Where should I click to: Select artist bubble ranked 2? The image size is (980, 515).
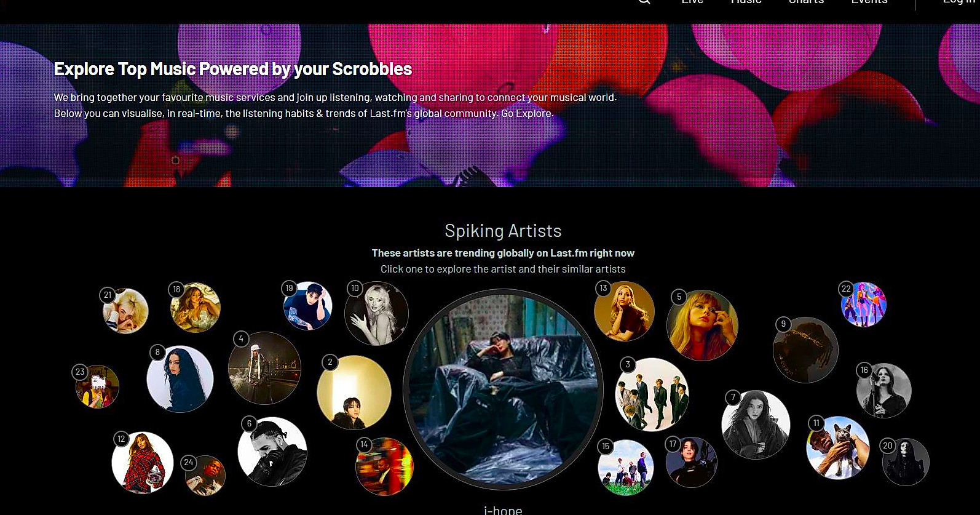pos(354,393)
